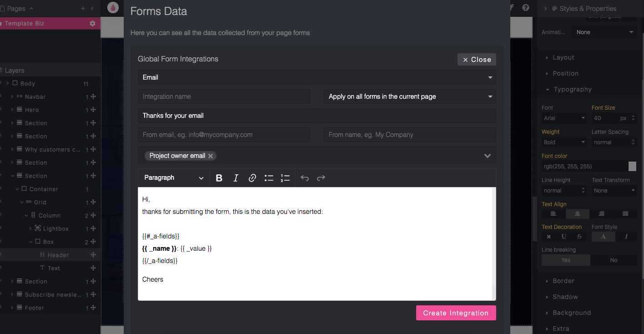The width and height of the screenshot is (644, 334).
Task: Select the Hero layer
Action: (x=32, y=110)
